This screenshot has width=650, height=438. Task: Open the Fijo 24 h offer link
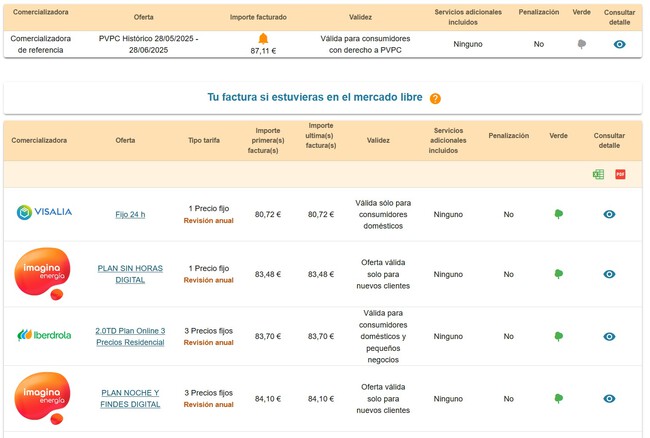[130, 215]
